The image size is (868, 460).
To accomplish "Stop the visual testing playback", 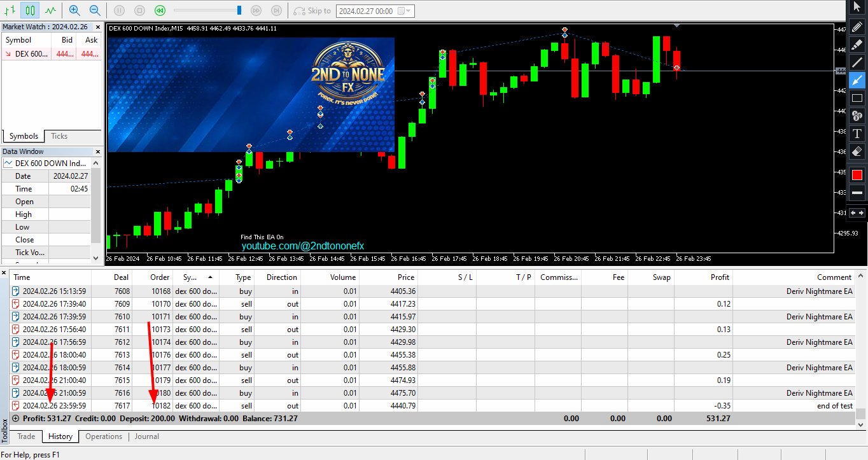I will 140,10.
